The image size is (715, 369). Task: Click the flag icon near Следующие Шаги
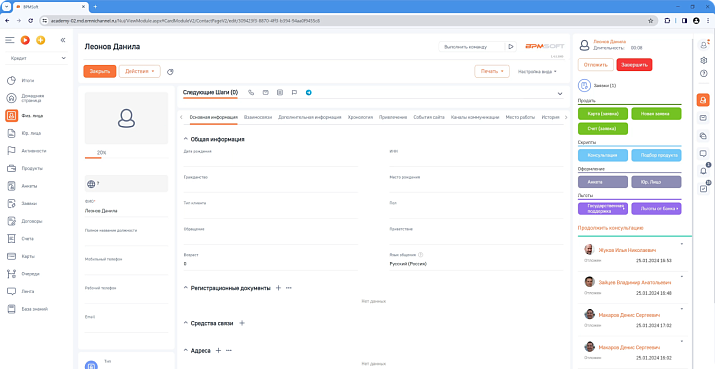pos(294,93)
